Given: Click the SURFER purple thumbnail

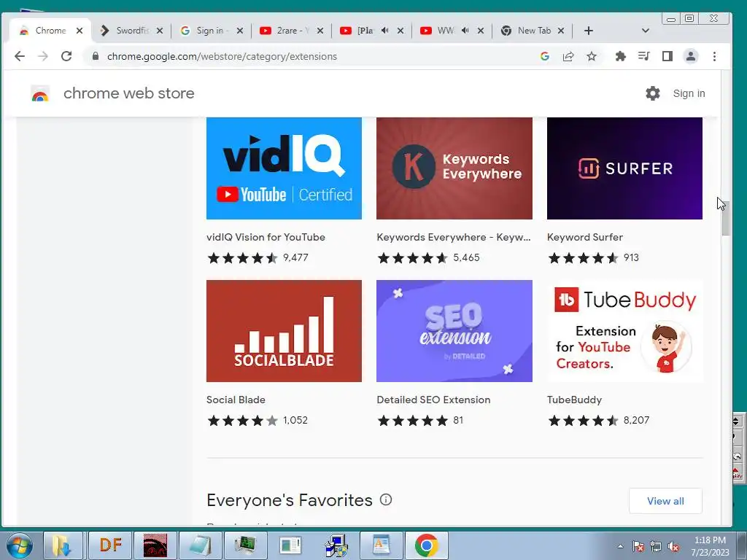Looking at the screenshot, I should 624,168.
